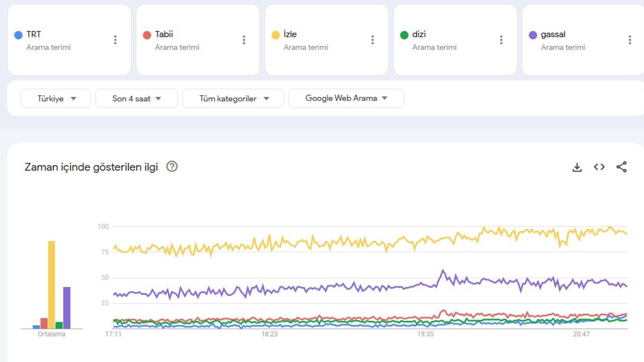Get the embed code for the chart
The width and height of the screenshot is (644, 362).
pyautogui.click(x=599, y=167)
